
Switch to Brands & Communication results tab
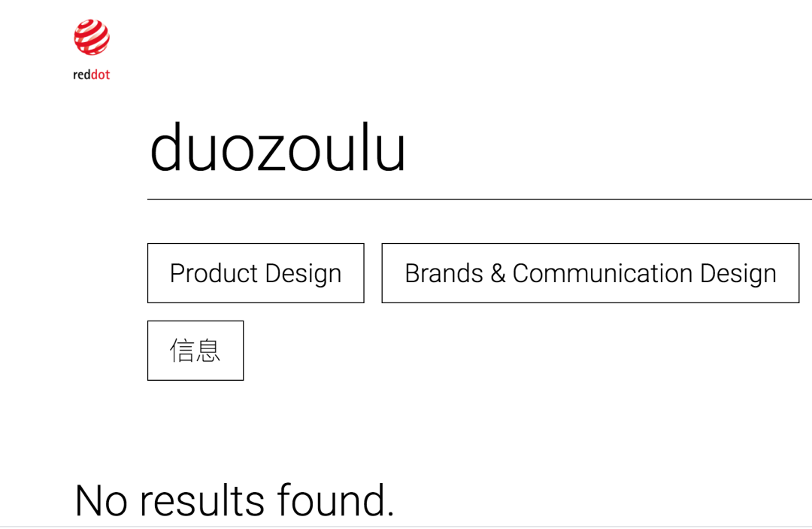[590, 273]
